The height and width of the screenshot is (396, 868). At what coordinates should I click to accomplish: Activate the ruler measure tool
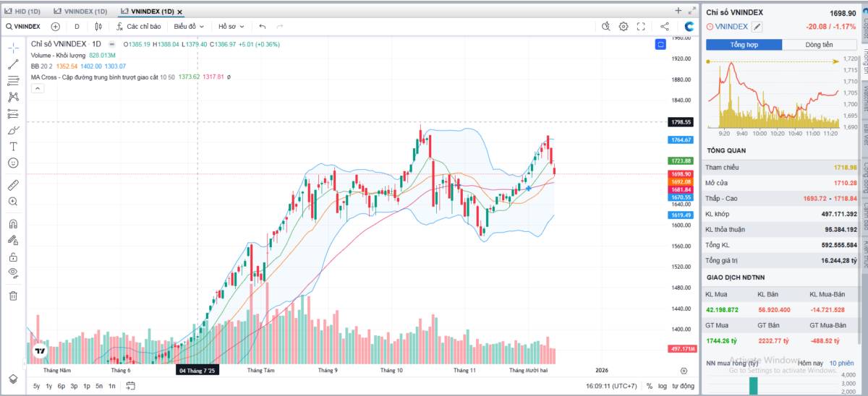pos(13,185)
